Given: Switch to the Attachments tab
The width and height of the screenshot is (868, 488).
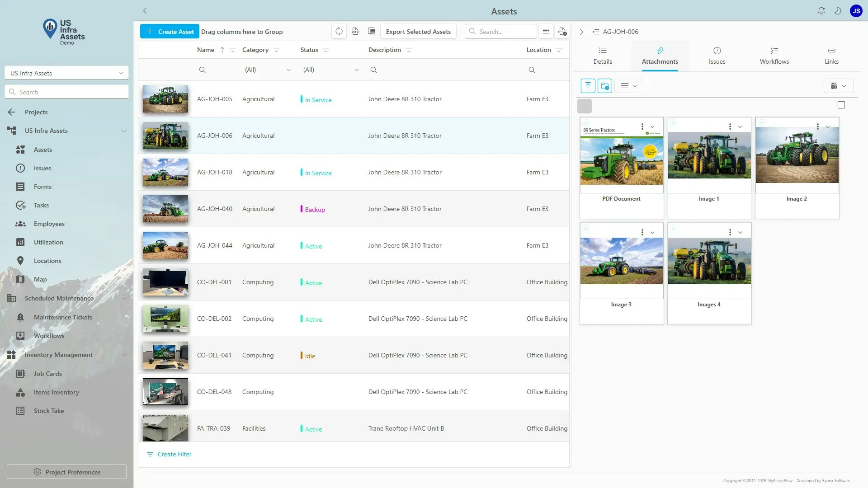Looking at the screenshot, I should pyautogui.click(x=660, y=56).
